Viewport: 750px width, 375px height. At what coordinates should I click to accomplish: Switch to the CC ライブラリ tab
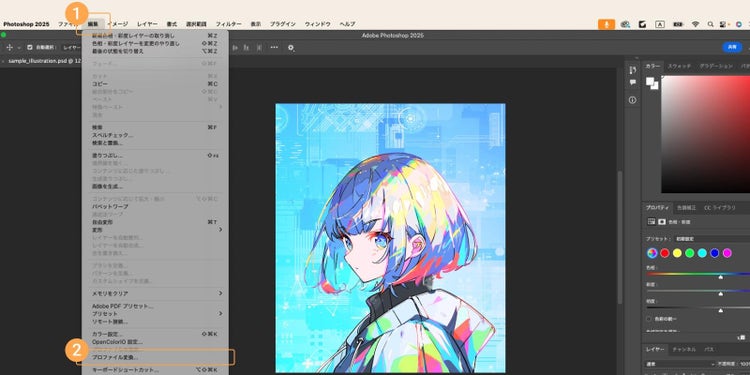click(719, 208)
